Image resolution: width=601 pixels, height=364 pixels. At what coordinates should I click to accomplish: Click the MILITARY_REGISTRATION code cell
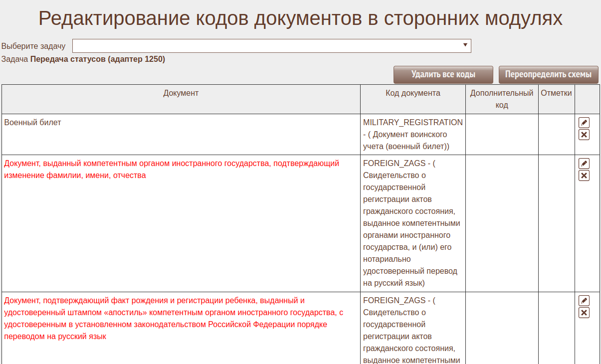pos(412,123)
